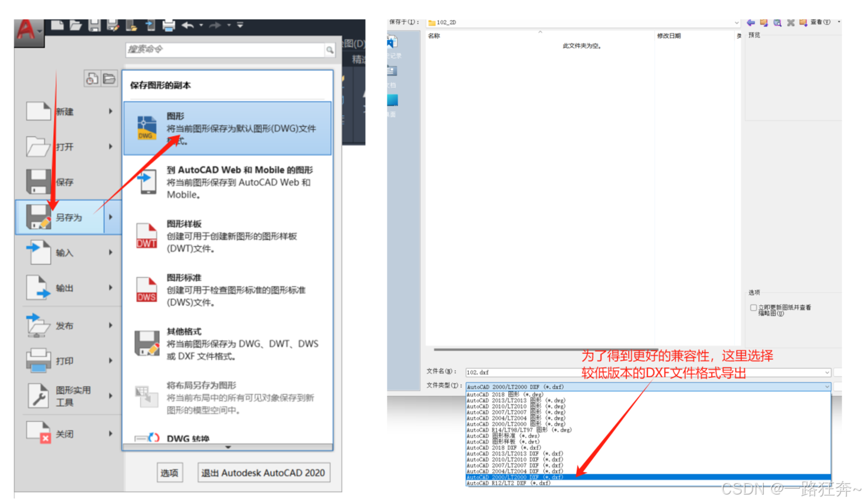
Task: Click the Save As icon with pencil in toolbar
Action: [x=113, y=25]
